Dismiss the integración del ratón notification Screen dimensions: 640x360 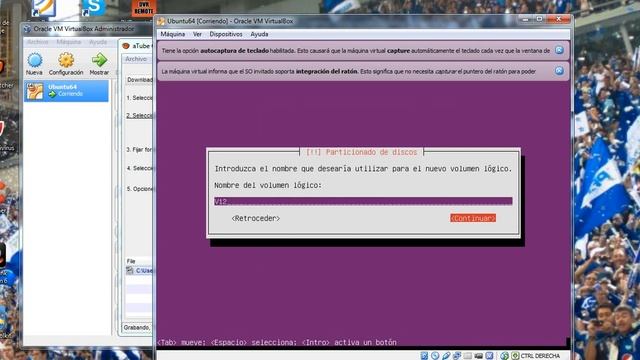click(x=559, y=71)
